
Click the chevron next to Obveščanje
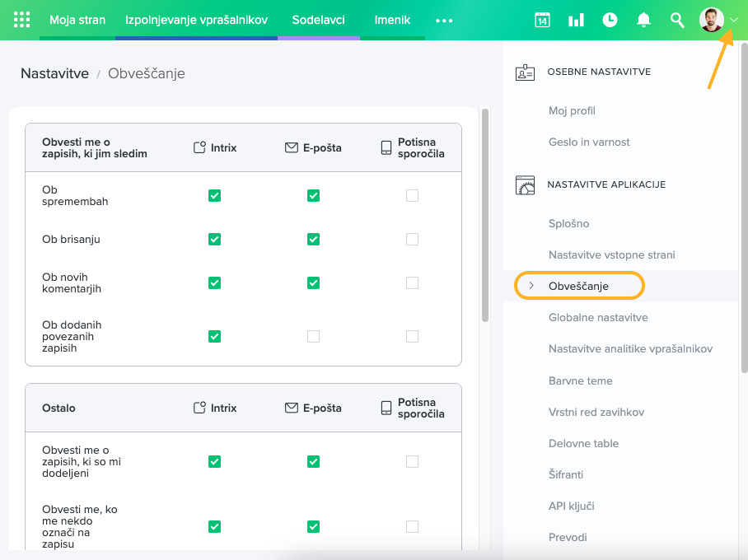click(x=531, y=286)
